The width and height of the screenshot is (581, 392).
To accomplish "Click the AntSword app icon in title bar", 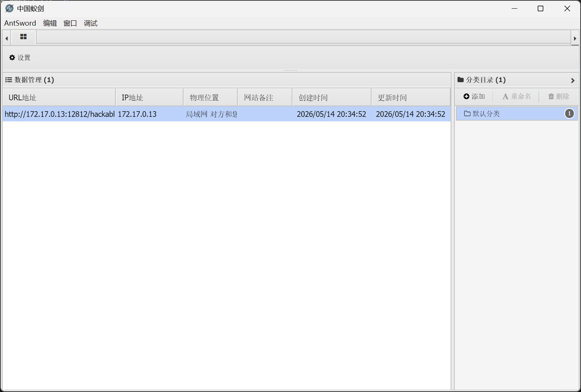I will (9, 8).
